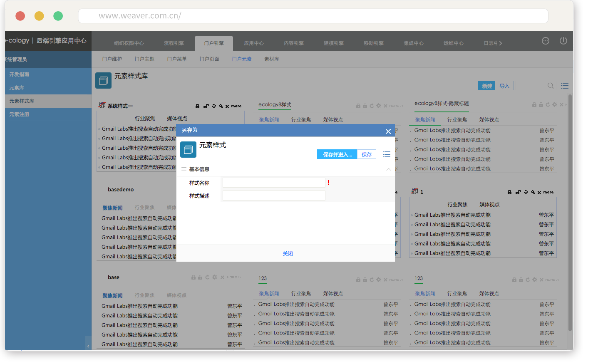Expand more top menu items via arrow
The height and width of the screenshot is (364, 593).
(x=501, y=43)
